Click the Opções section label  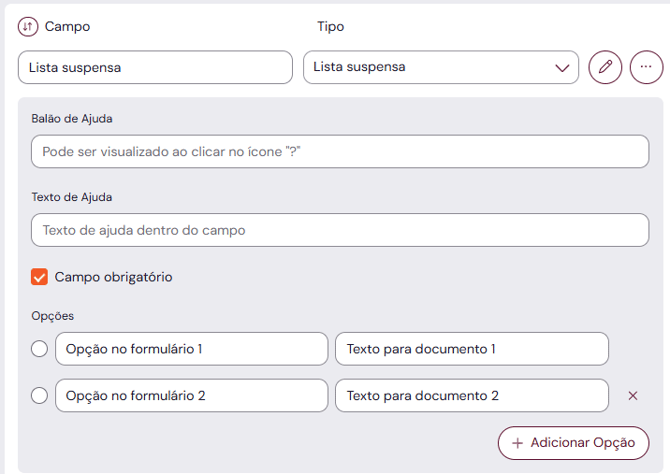tap(53, 316)
